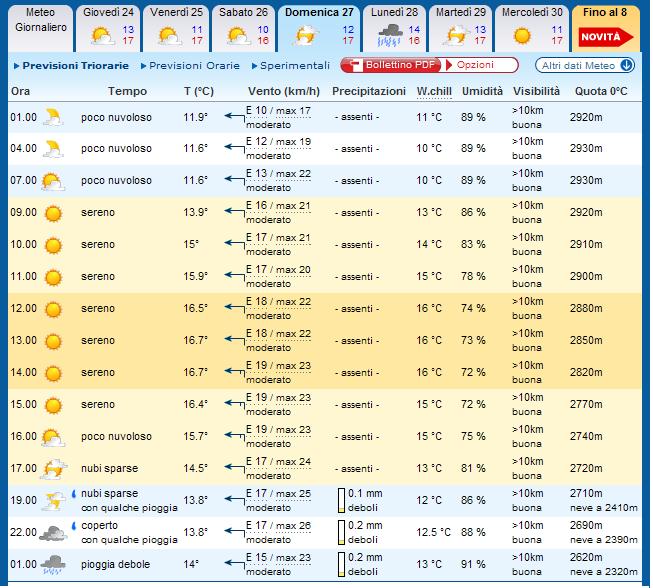Click the wind value 'E 19 / max 23' at 16.00
The height and width of the screenshot is (588, 653).
tap(278, 430)
